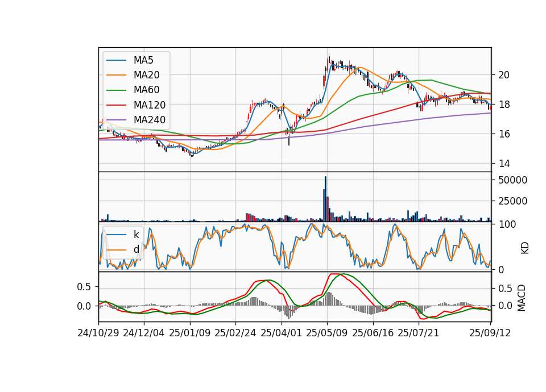Click the 'k' legend label in KD panel
This screenshot has height=392, width=546.
[136, 235]
